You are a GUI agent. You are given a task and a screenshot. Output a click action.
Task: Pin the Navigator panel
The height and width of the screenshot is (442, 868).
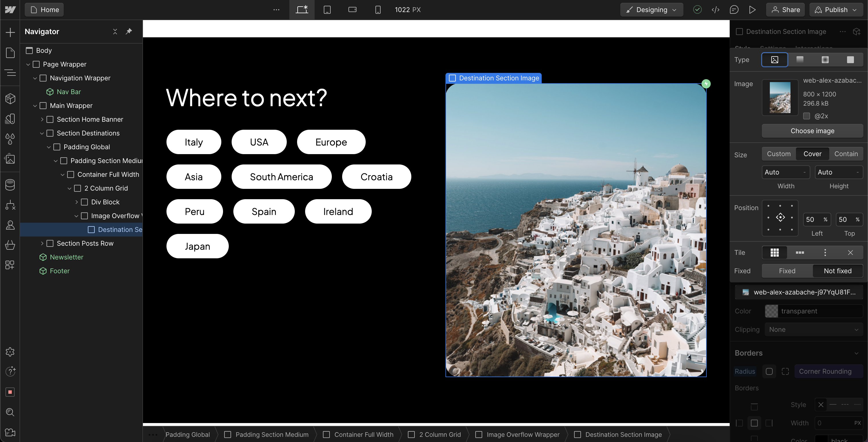[x=129, y=31]
